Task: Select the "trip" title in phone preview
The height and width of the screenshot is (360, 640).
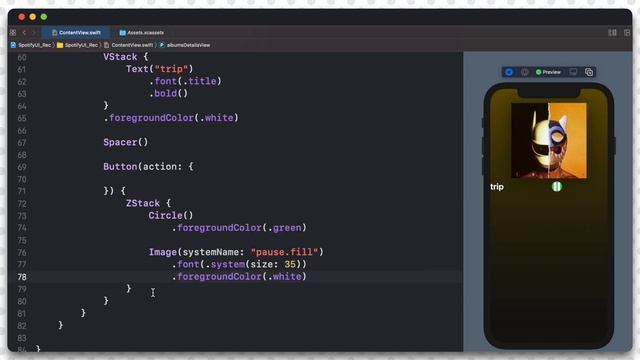Action: point(497,187)
